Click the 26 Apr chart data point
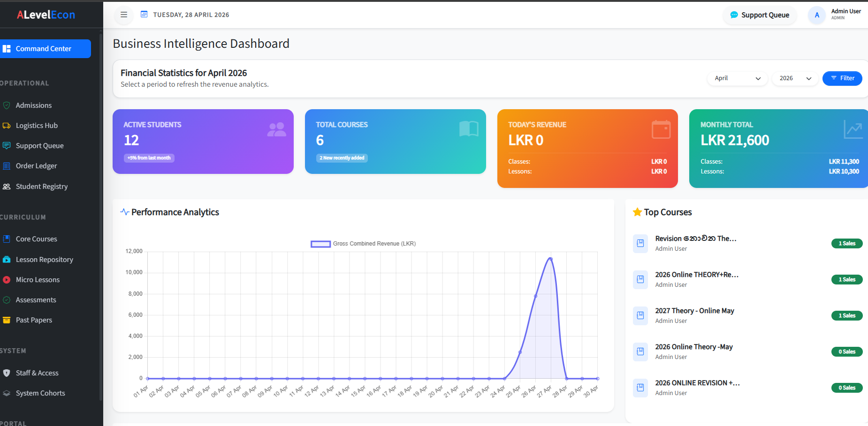This screenshot has width=868, height=426. tap(535, 296)
